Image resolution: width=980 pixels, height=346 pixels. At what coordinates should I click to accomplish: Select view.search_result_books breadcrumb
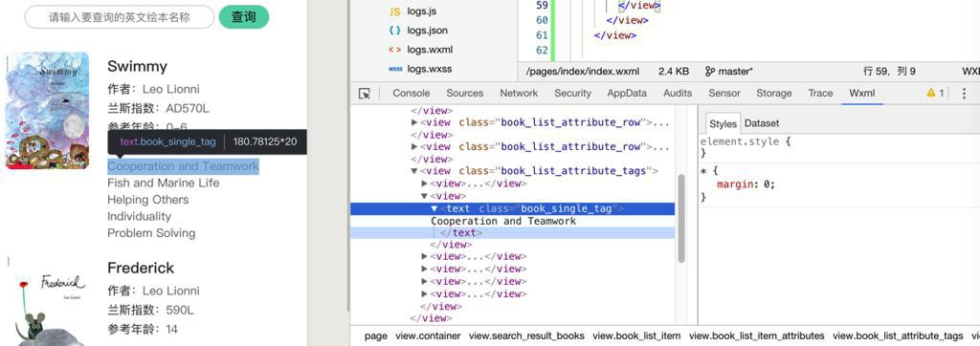[527, 336]
